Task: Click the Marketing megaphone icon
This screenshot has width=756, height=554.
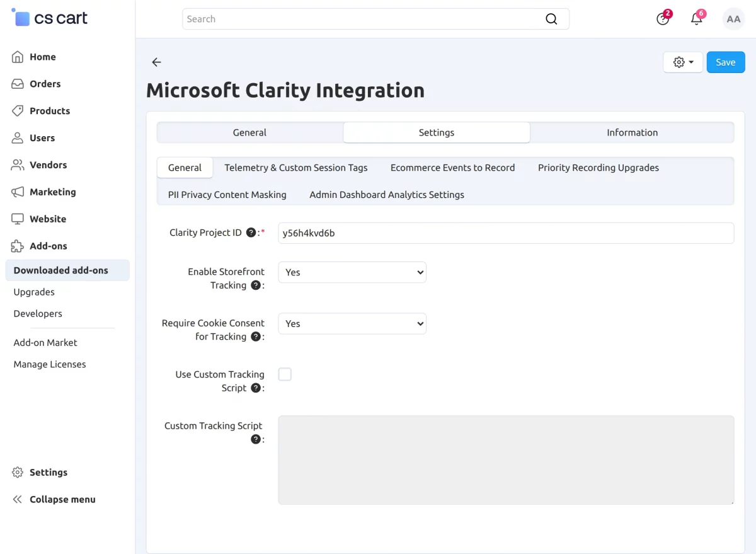Action: point(18,192)
